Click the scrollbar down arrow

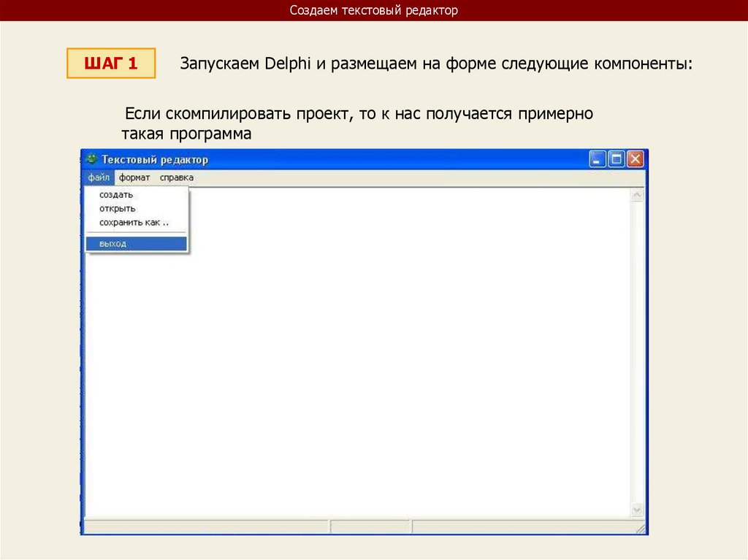point(637,510)
